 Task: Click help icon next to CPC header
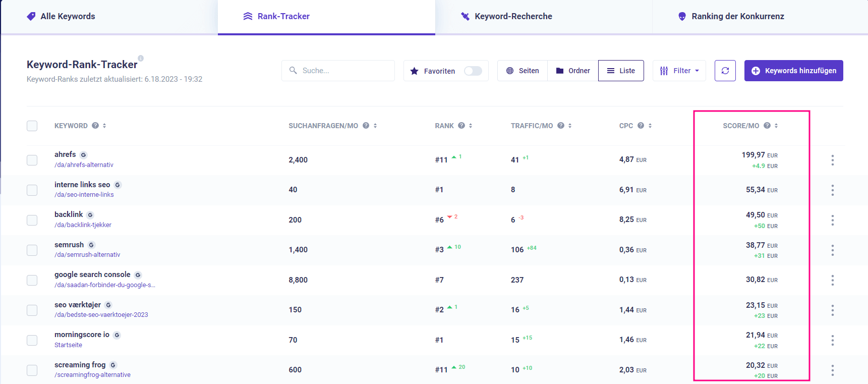(x=641, y=126)
